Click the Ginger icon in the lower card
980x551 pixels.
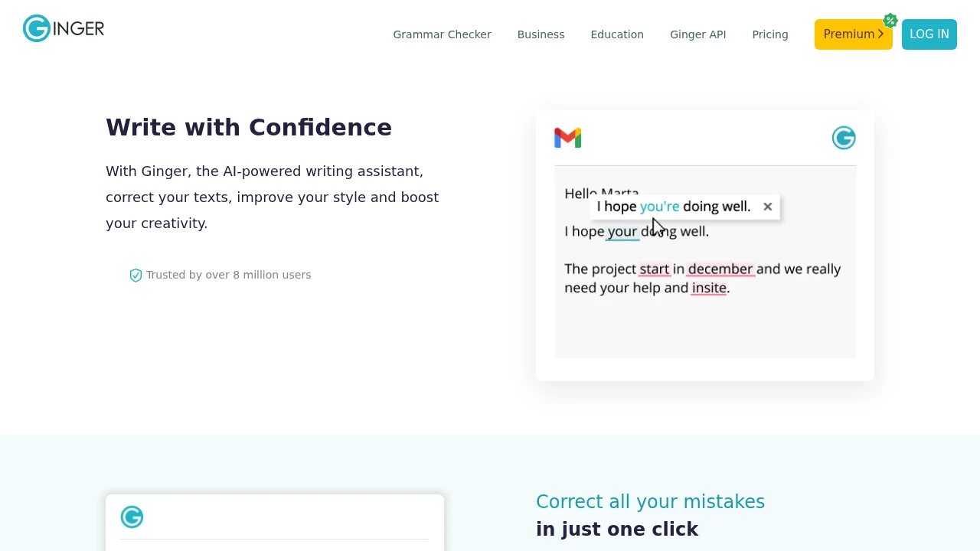(132, 517)
